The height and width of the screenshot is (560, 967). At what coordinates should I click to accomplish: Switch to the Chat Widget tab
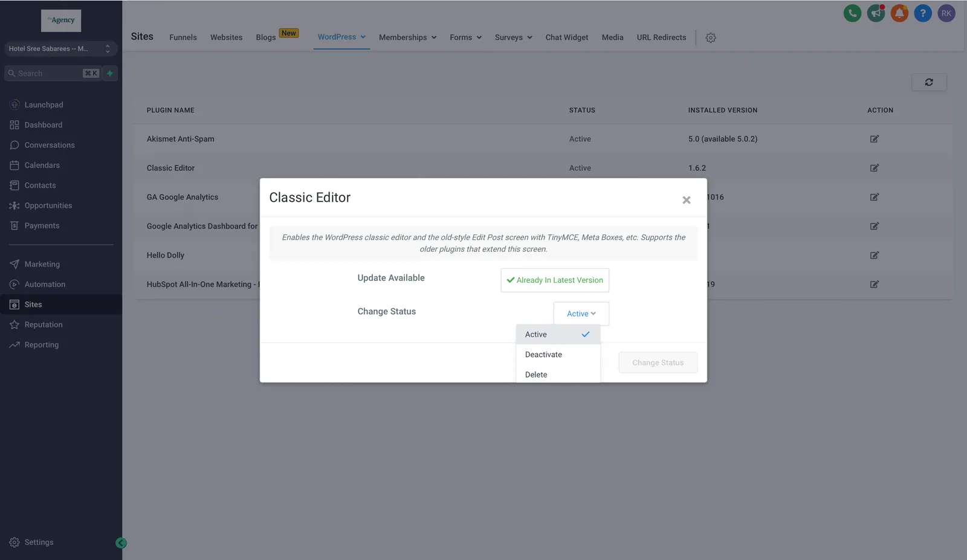567,37
